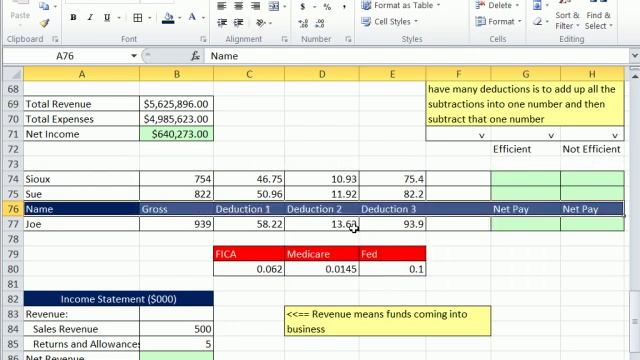640x360 pixels.
Task: Apply cell borders icon
Action: [x=138, y=18]
